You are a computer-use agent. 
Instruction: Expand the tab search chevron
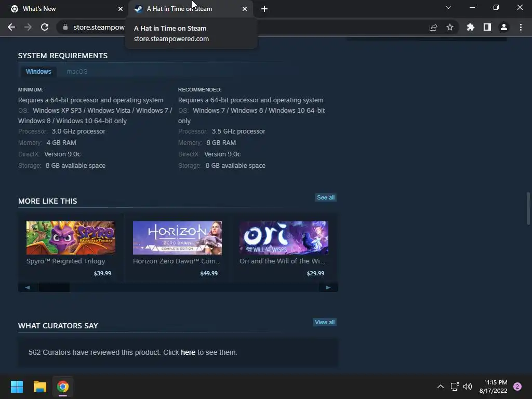pos(448,7)
